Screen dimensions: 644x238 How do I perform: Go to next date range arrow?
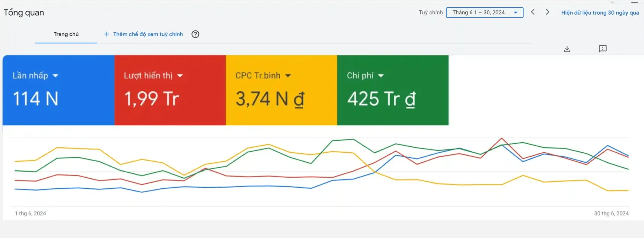click(547, 12)
